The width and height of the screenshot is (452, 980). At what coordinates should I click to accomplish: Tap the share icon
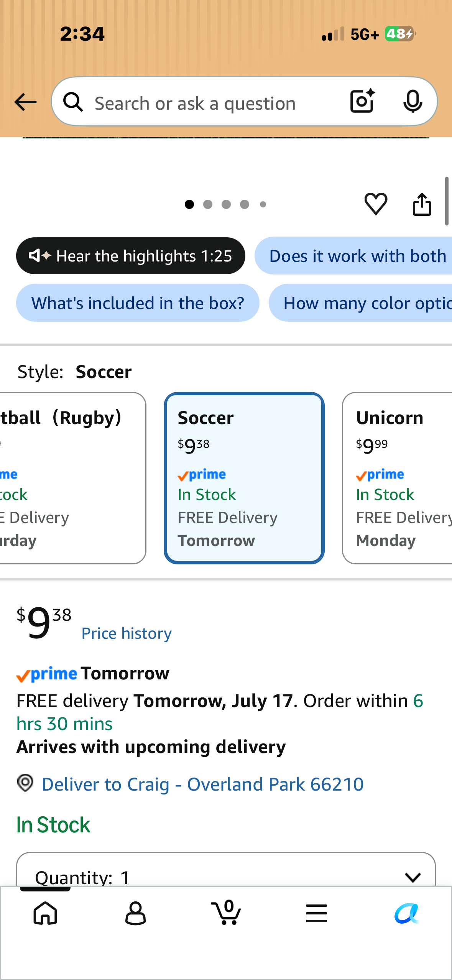pyautogui.click(x=422, y=204)
